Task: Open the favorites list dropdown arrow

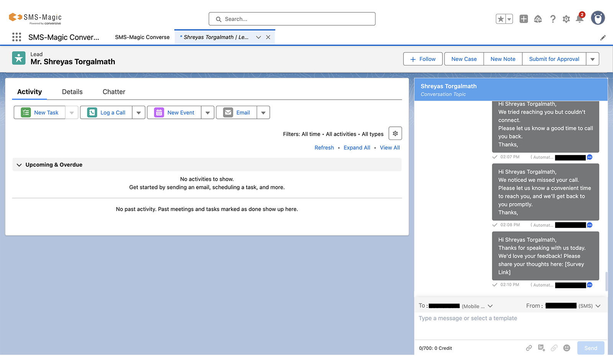Action: (509, 19)
